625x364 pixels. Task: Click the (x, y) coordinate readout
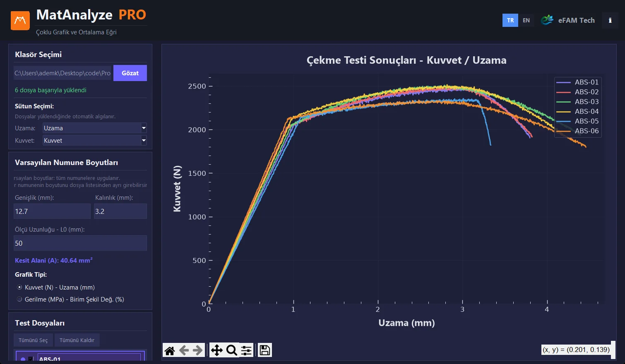point(576,350)
